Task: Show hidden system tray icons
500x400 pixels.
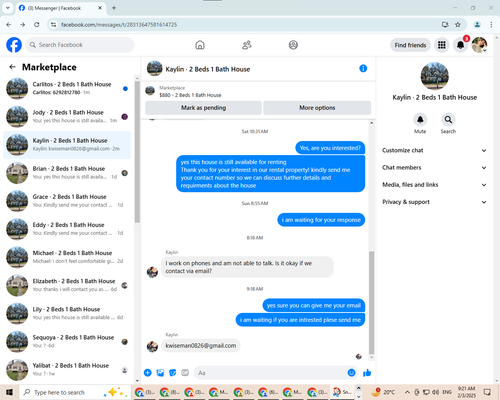Action: click(x=407, y=392)
